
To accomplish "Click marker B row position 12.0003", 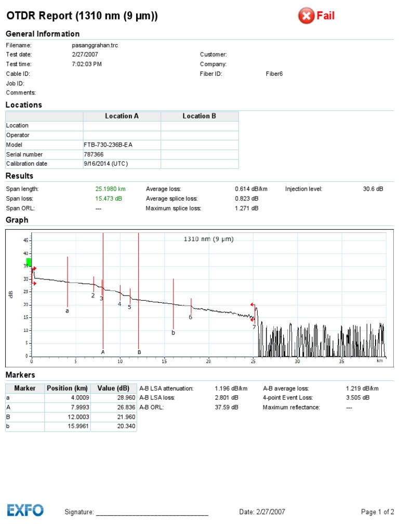I will [x=78, y=417].
